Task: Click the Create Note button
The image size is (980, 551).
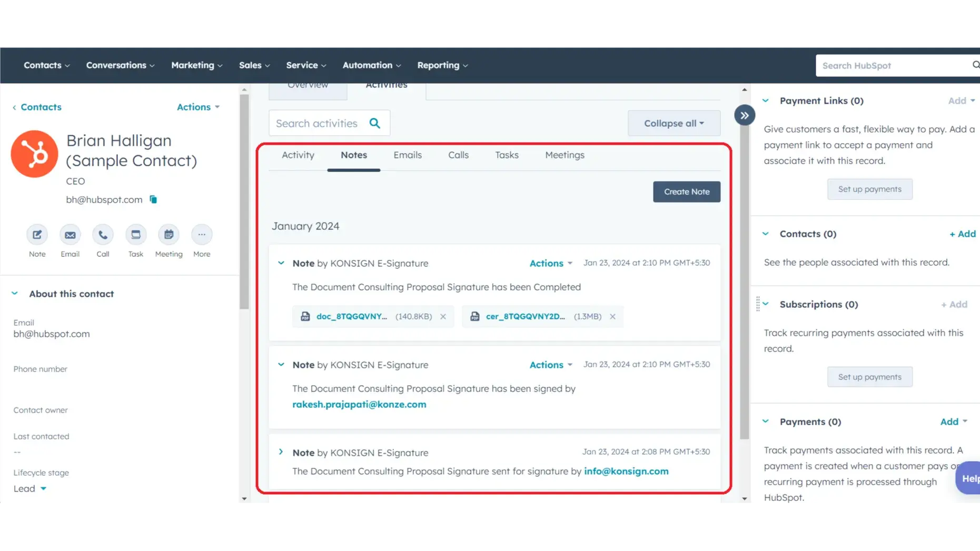Action: tap(687, 192)
